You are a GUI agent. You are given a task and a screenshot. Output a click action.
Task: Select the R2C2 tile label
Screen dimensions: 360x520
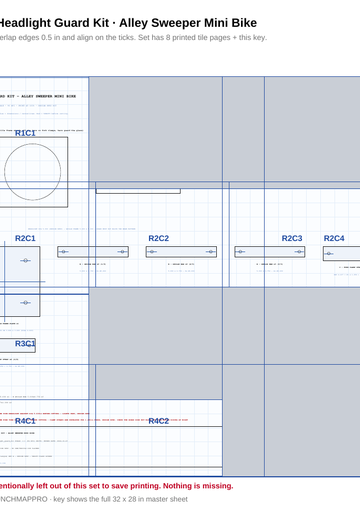click(159, 238)
